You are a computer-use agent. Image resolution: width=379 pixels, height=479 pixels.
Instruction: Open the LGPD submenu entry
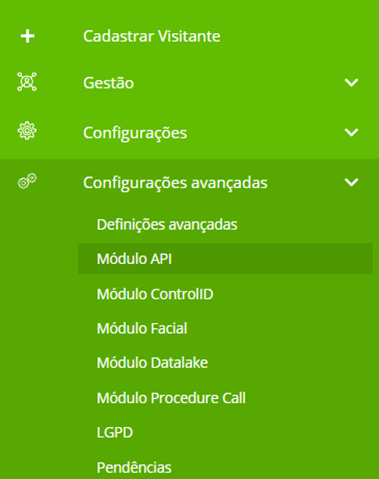115,432
